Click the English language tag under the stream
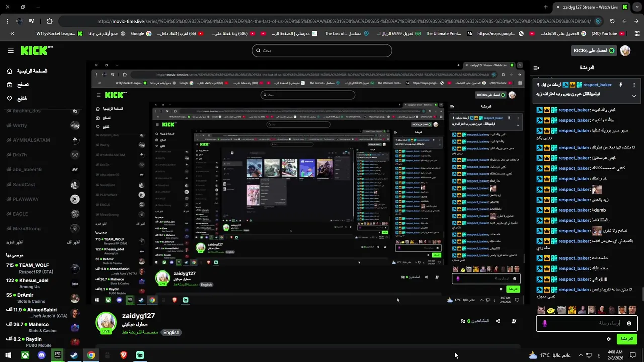644x362 pixels. (x=171, y=332)
